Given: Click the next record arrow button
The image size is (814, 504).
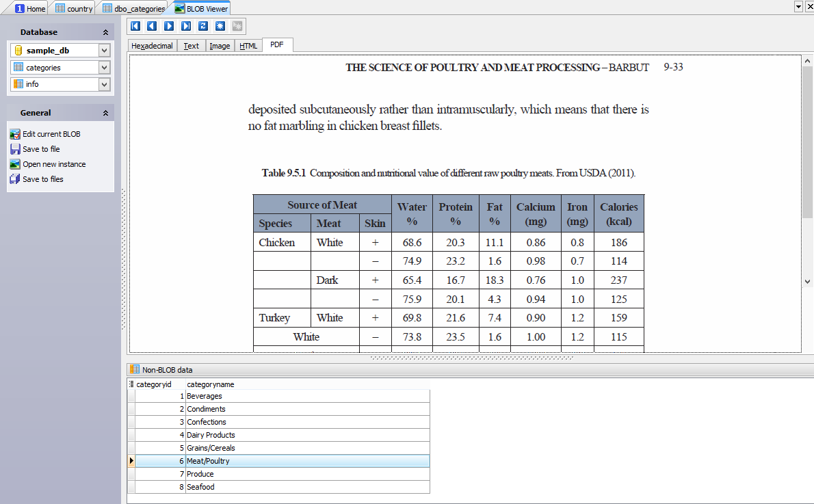Looking at the screenshot, I should [169, 26].
